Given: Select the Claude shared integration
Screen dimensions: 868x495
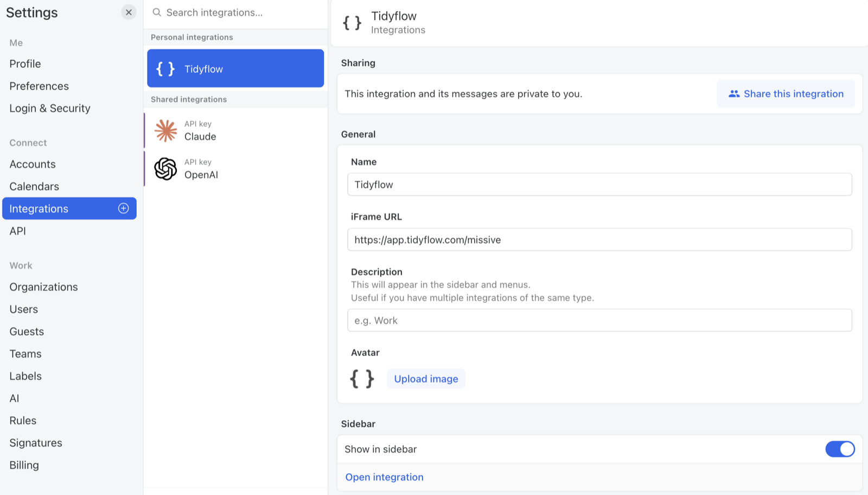Looking at the screenshot, I should [x=235, y=131].
